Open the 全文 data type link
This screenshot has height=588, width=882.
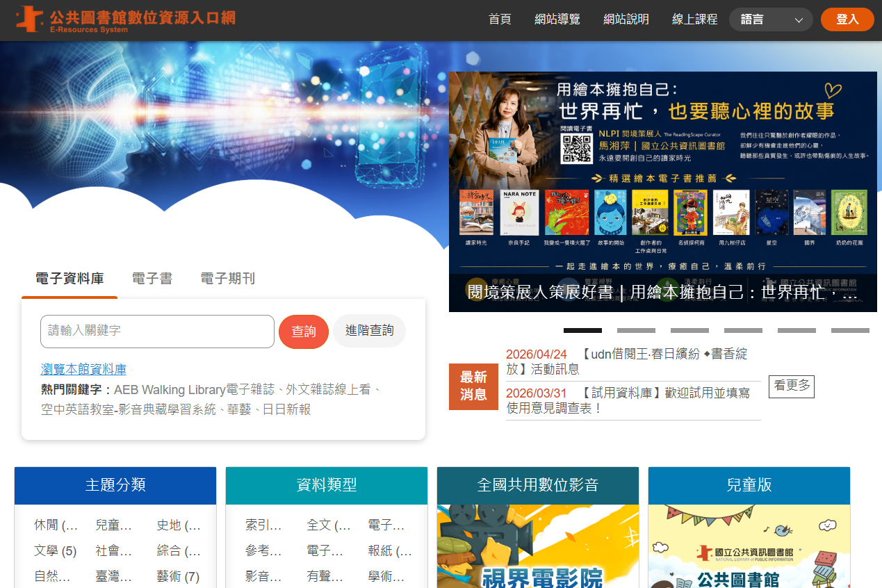(x=329, y=525)
